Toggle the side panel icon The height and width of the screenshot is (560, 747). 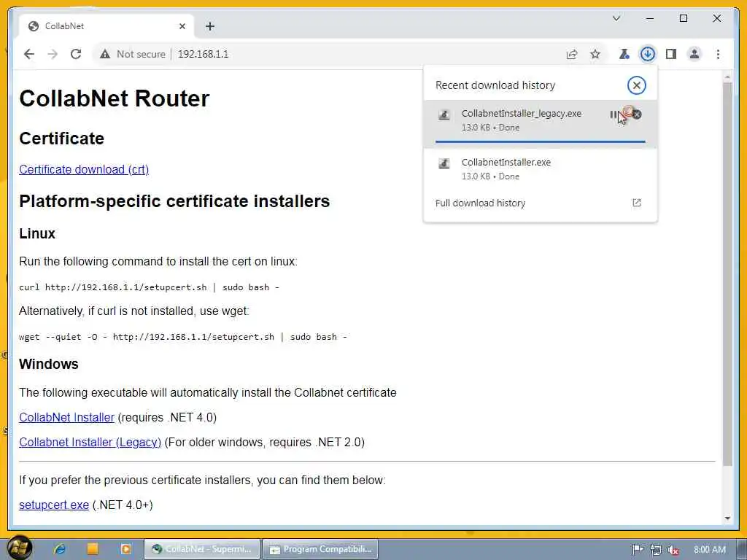point(671,54)
